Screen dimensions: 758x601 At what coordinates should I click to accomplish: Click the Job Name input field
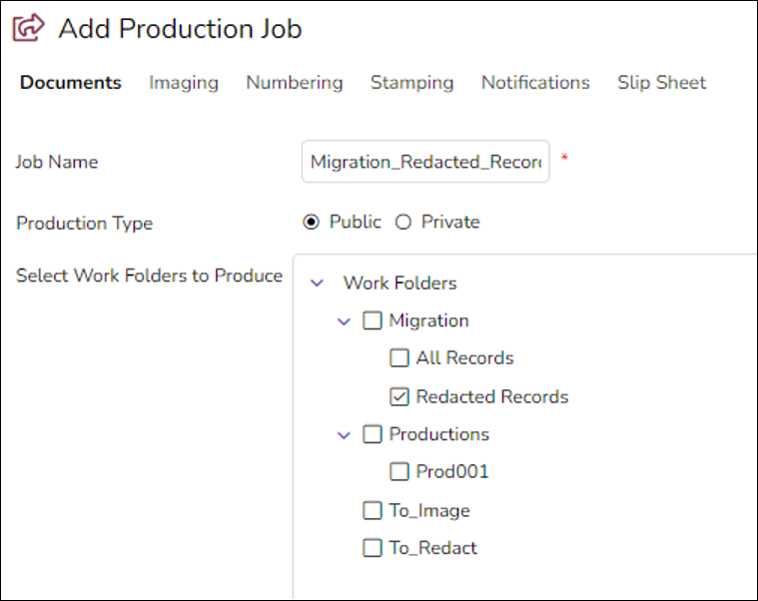(425, 161)
